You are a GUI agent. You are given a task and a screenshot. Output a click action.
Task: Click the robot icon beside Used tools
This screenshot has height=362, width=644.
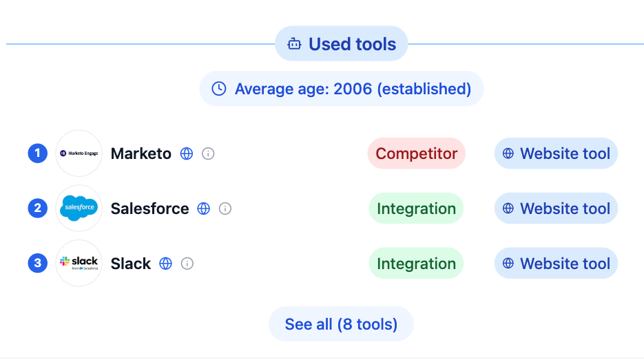click(x=294, y=43)
